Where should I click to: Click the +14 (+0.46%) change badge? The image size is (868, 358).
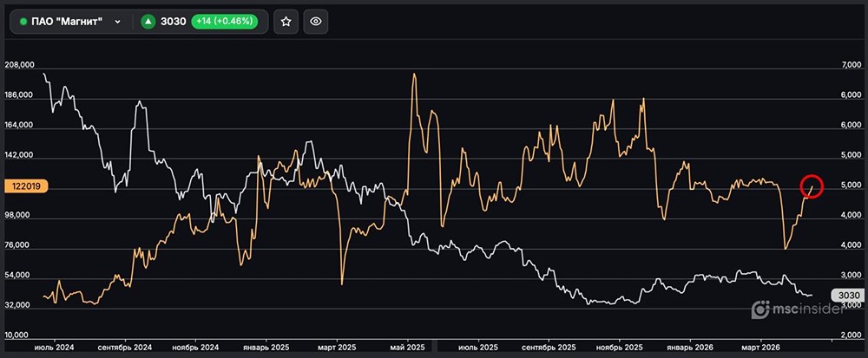pos(224,22)
